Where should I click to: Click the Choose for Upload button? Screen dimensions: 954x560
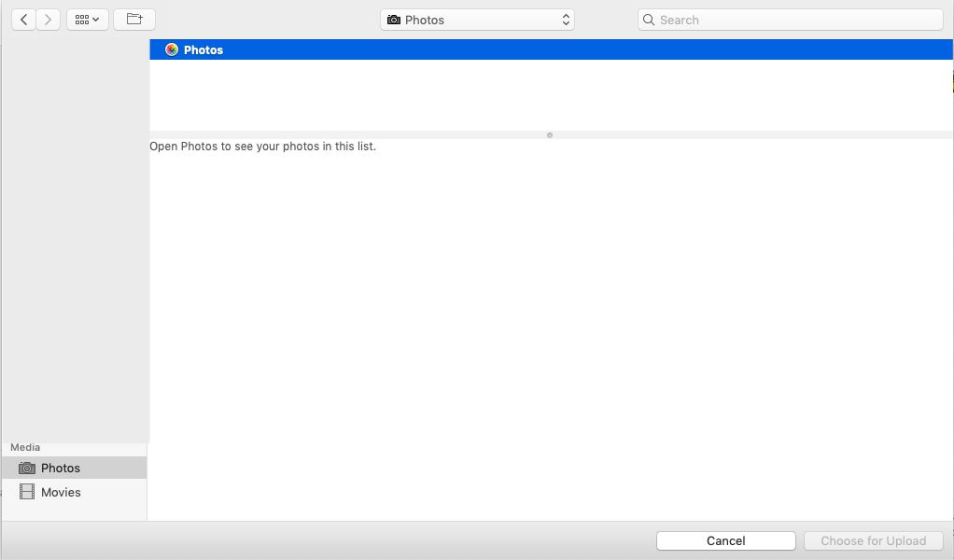tap(874, 540)
